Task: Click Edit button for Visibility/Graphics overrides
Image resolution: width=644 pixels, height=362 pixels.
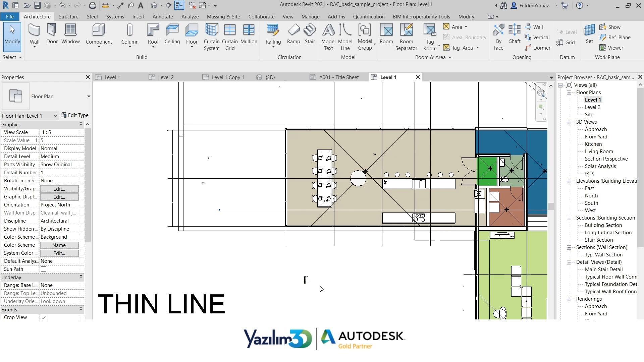Action: point(59,189)
